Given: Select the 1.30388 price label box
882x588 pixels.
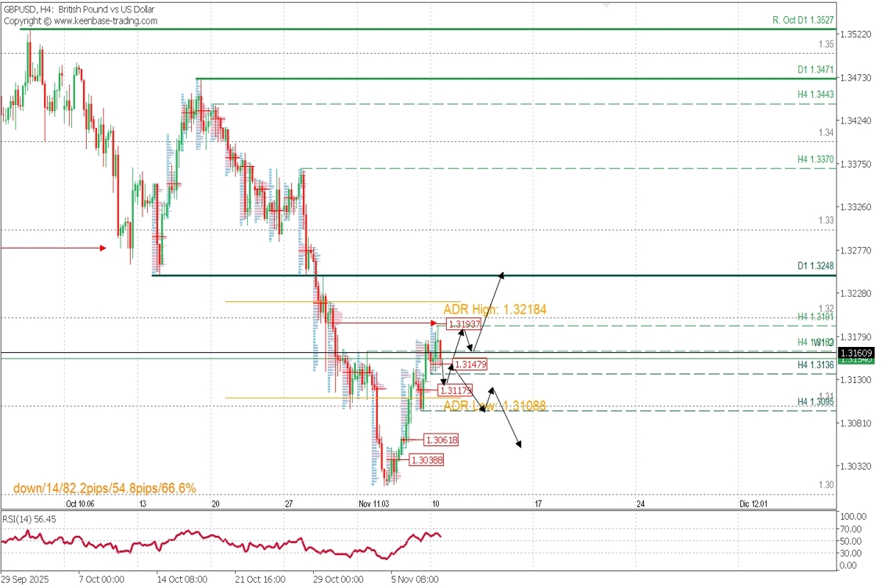Looking at the screenshot, I should (426, 460).
